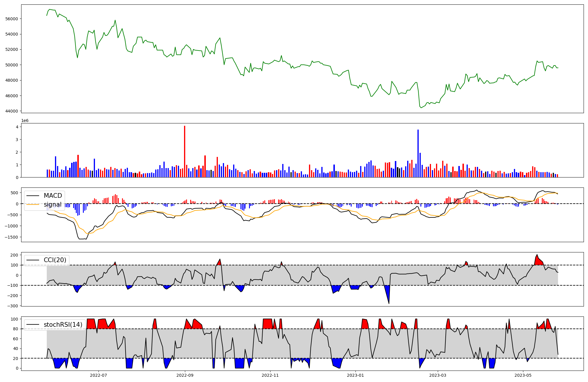Click the 2022-07 date tick label
The image size is (588, 382).
(x=98, y=375)
